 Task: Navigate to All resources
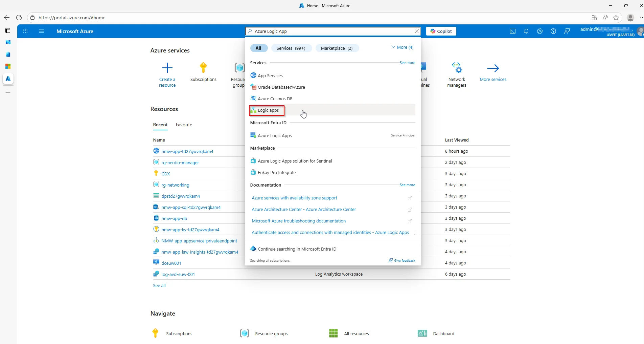click(349, 334)
